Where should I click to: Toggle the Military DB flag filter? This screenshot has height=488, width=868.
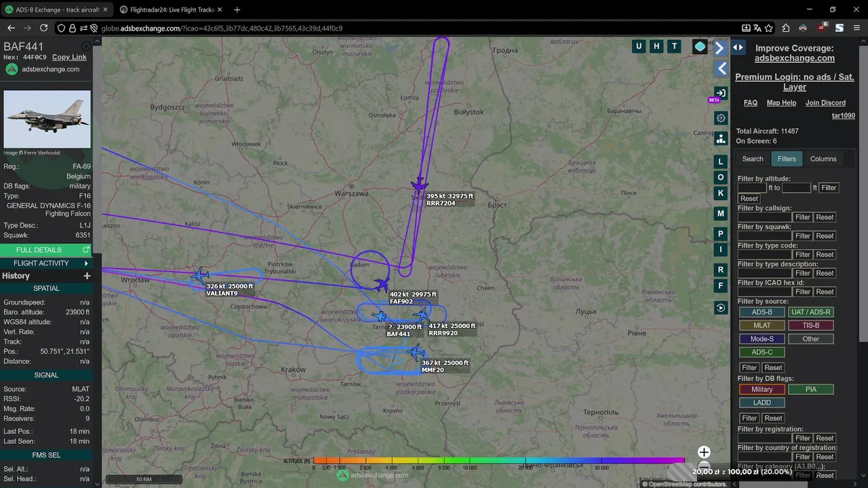coord(762,390)
